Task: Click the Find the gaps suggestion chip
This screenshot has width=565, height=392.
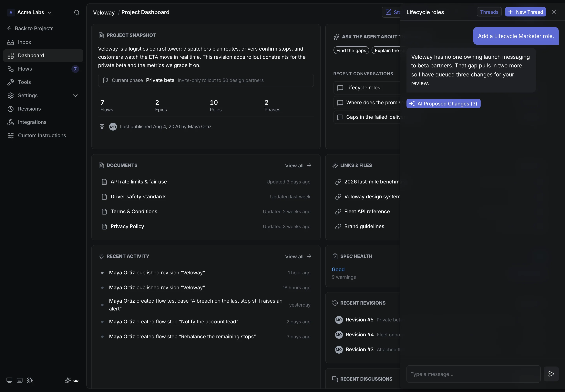Action: pos(351,50)
